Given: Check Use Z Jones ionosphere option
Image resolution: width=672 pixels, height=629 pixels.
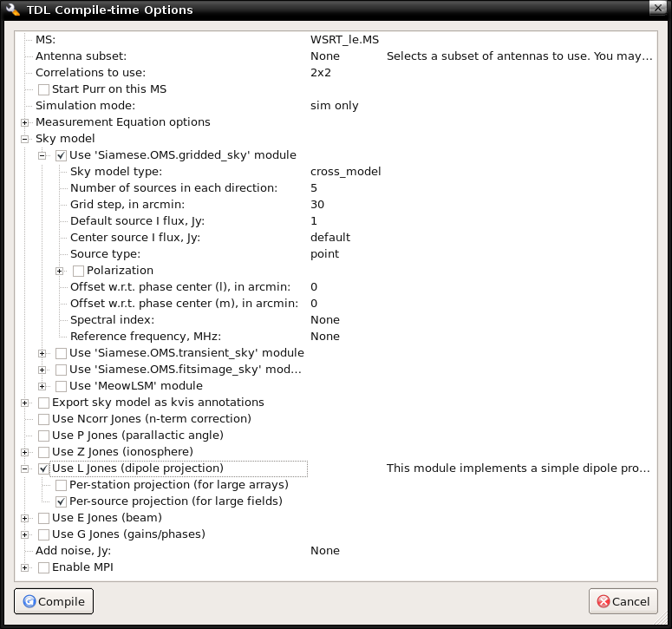Looking at the screenshot, I should coord(43,452).
